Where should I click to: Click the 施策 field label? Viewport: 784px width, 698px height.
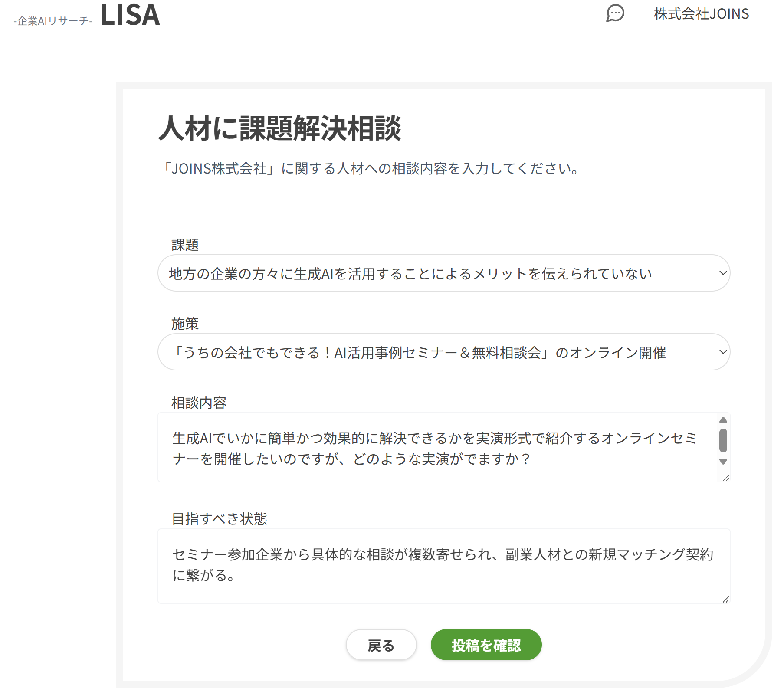[x=185, y=324]
